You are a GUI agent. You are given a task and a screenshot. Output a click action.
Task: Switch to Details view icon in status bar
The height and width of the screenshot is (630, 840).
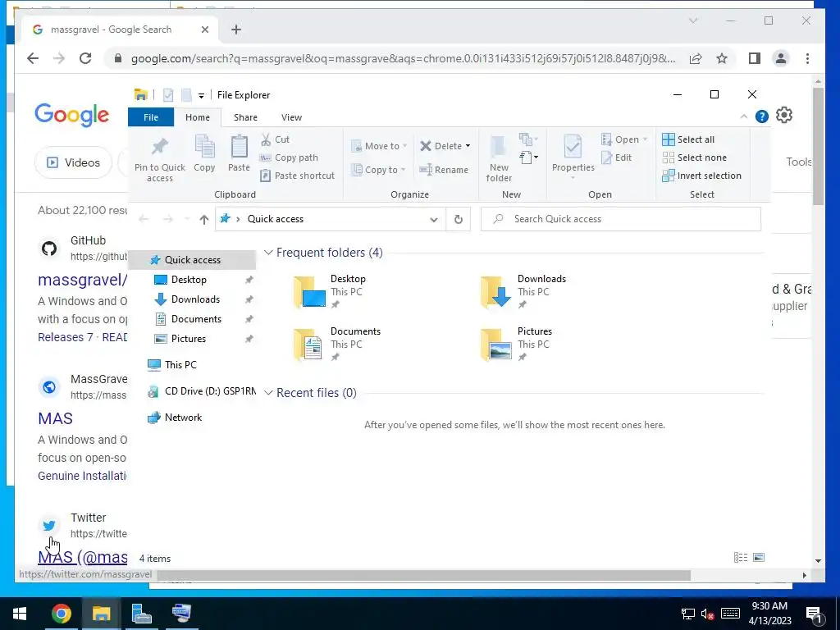[741, 558]
